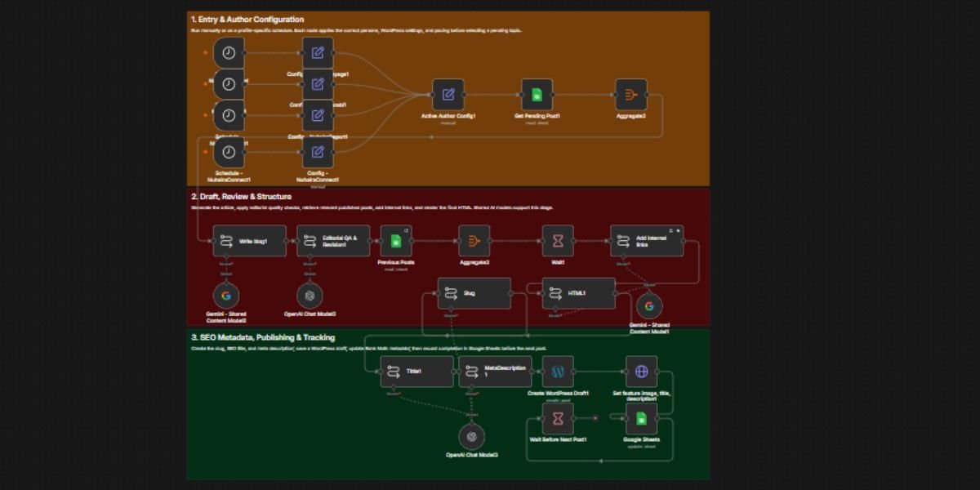Click the "Wait Before Next Post1" label text
Viewport: 980px width, 490px height.
[558, 439]
